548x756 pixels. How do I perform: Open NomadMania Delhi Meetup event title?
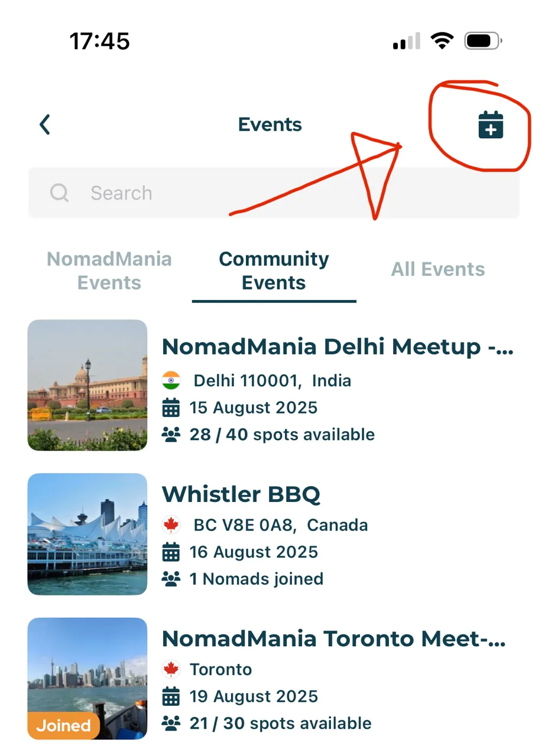[337, 347]
